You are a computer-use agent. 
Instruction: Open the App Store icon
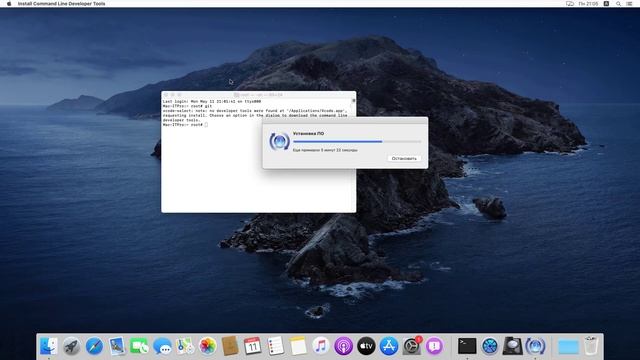[x=389, y=346]
